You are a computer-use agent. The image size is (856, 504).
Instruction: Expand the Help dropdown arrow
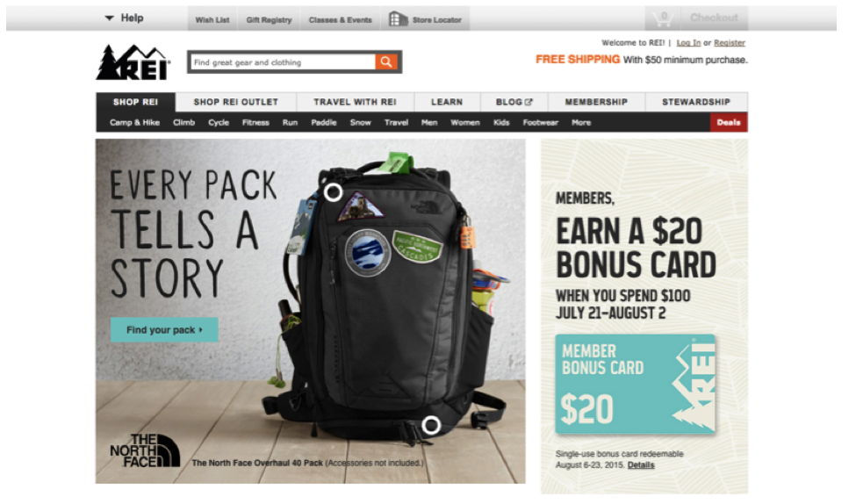click(x=109, y=18)
